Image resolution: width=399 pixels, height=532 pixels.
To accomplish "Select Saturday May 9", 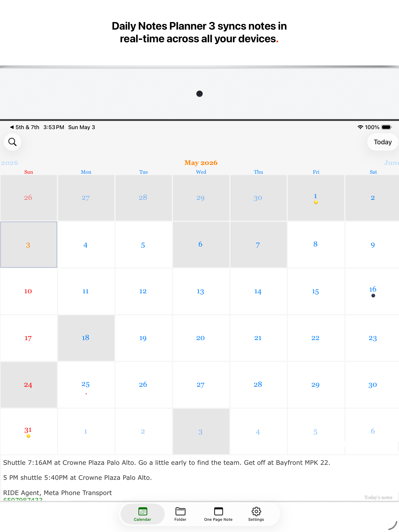I will pyautogui.click(x=373, y=244).
